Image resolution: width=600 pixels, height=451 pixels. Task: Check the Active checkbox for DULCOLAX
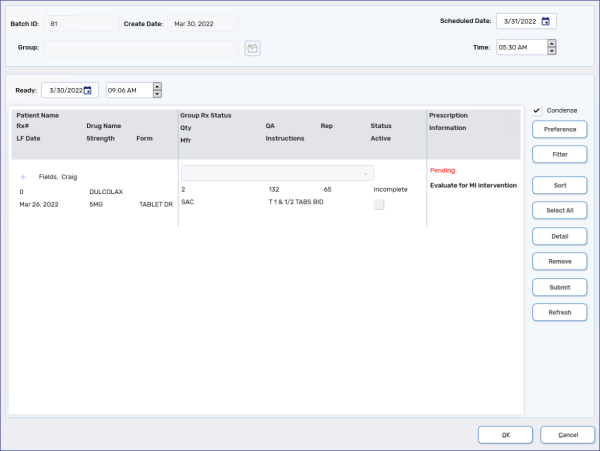(x=379, y=204)
